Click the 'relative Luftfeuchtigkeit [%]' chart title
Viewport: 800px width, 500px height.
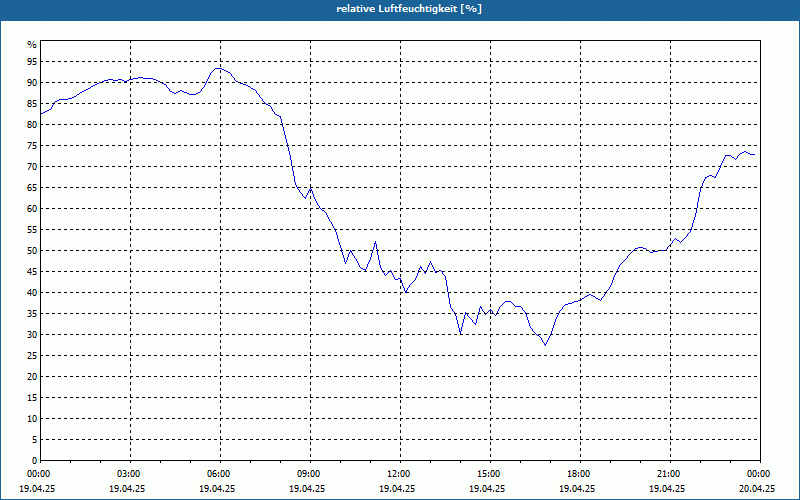coord(409,9)
